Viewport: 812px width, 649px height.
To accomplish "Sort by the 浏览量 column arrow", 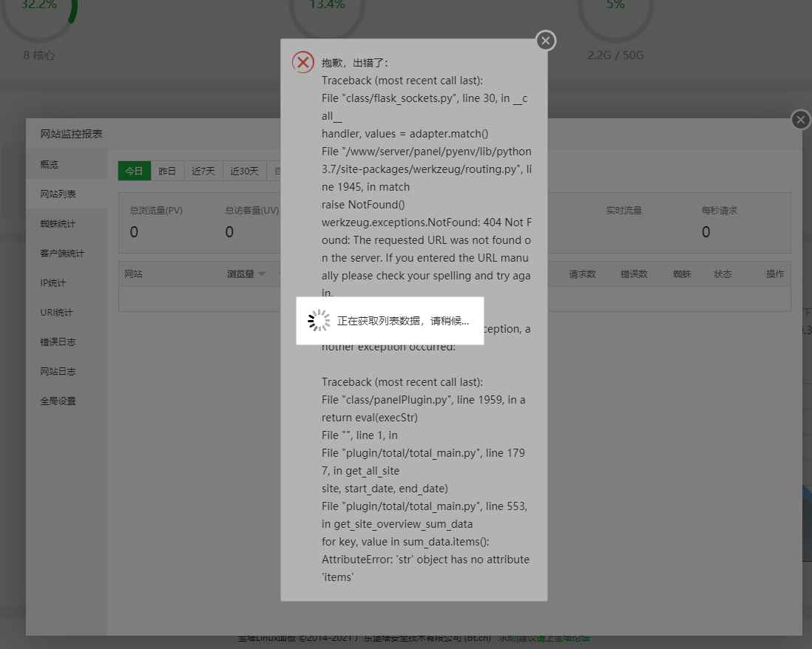I will pos(262,273).
